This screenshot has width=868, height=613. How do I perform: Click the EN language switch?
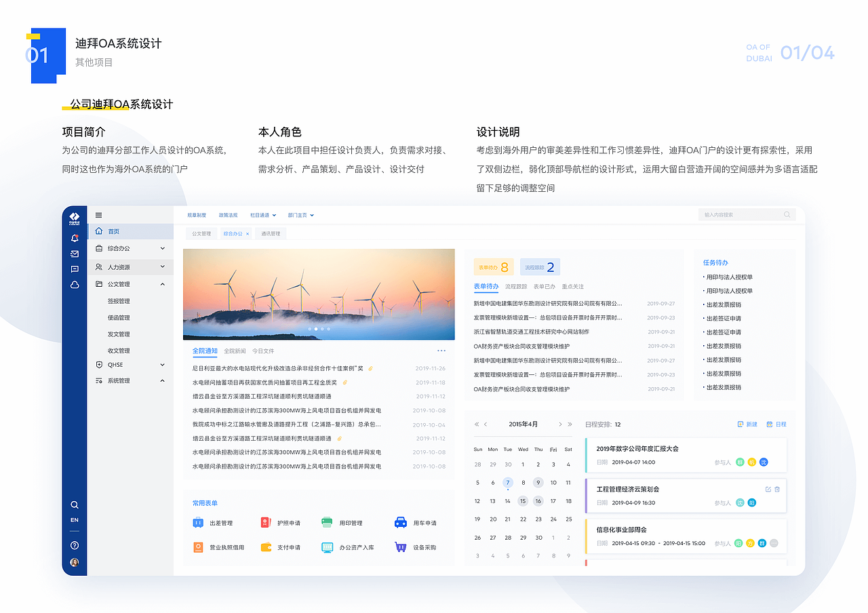(x=75, y=519)
